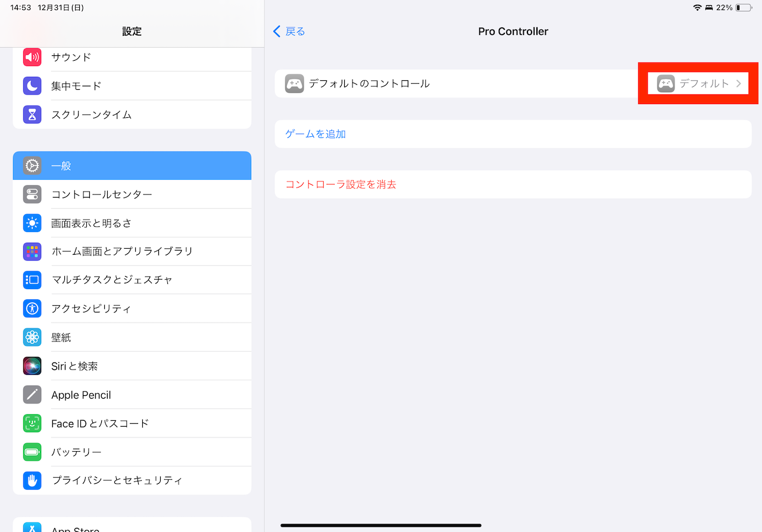Tap the Face ID icon
762x532 pixels.
click(x=32, y=423)
